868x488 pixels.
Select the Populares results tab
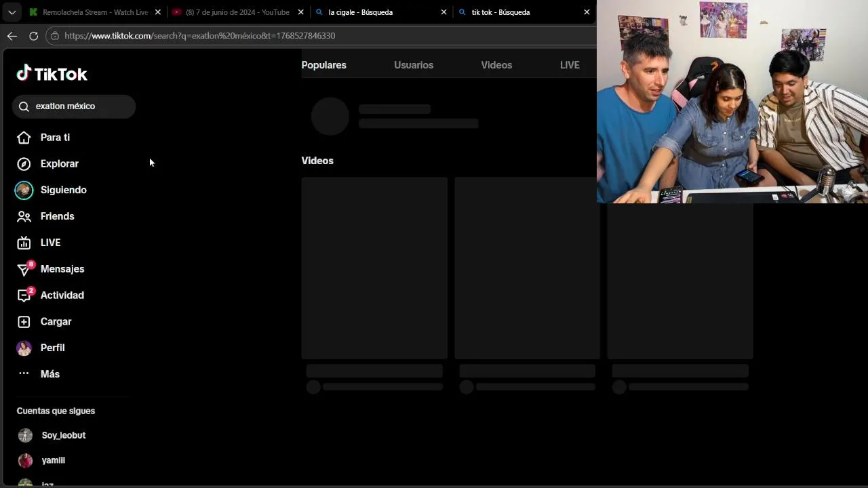(324, 65)
